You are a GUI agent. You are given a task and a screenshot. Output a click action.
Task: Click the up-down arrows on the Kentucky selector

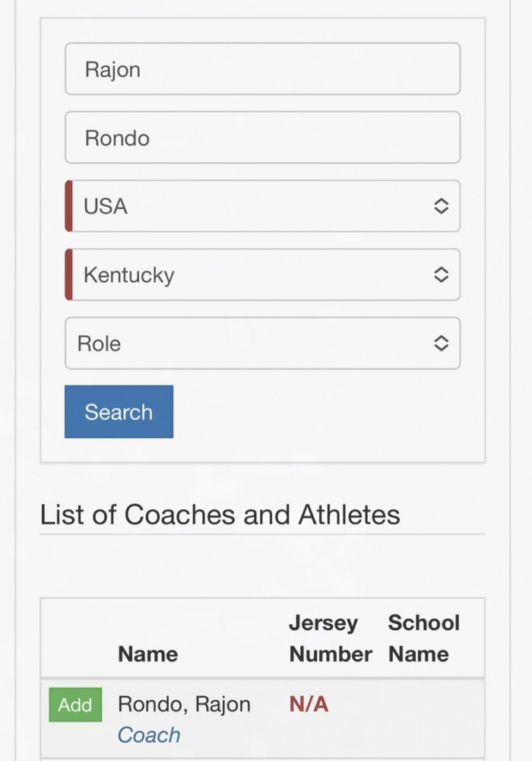pos(441,274)
